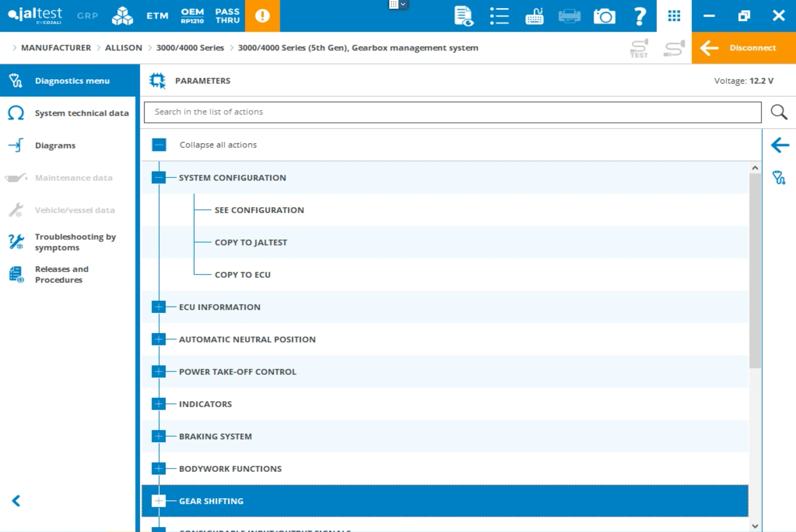Screen dimensions: 796x532
Task: Click the camera screenshot icon
Action: [x=604, y=16]
